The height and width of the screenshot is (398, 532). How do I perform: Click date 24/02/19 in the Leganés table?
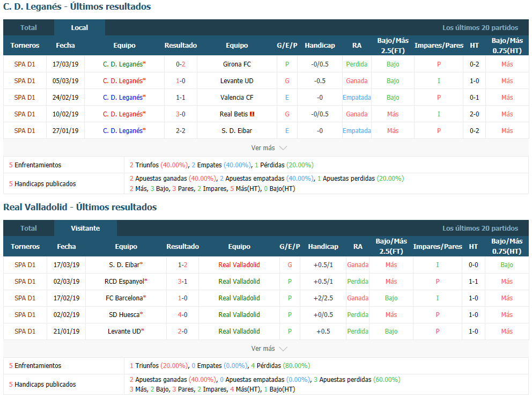pos(65,98)
